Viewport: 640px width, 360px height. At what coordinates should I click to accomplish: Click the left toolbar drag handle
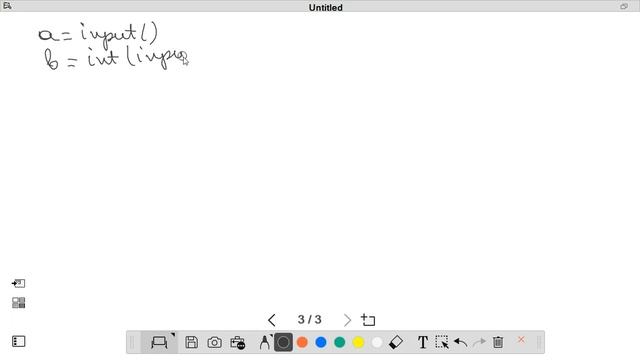[132, 342]
